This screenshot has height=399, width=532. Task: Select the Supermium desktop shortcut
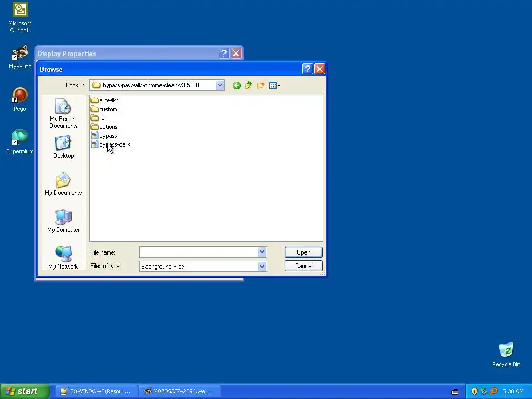[20, 142]
